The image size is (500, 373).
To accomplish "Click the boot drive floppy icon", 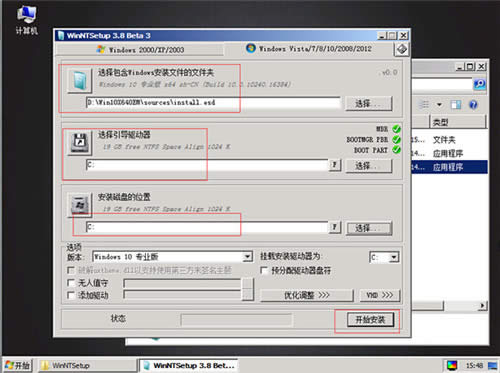I will [80, 143].
